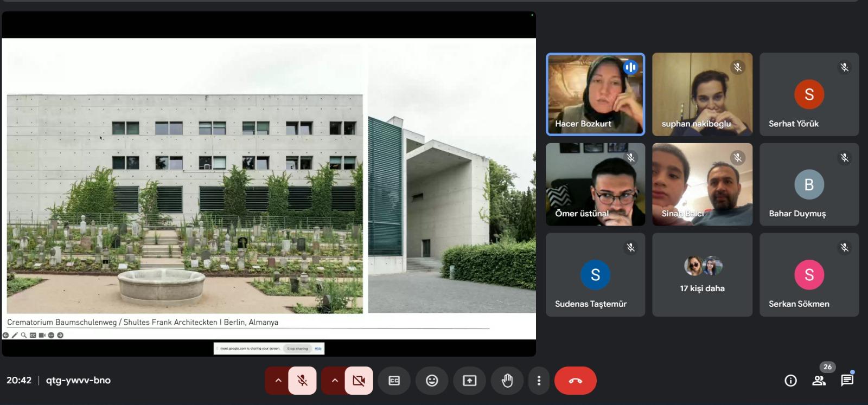Screen dimensions: 868x405
Task: Show the participants list with 26 badge
Action: pos(819,381)
